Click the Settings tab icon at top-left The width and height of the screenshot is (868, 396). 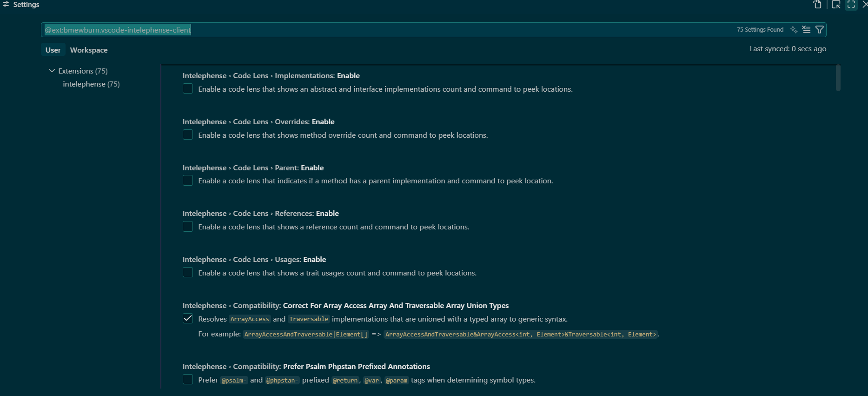tap(6, 4)
